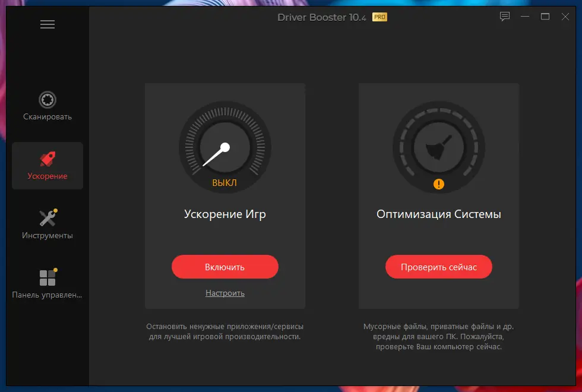The image size is (582, 392).
Task: Open Инструменты tools section
Action: pos(48,225)
